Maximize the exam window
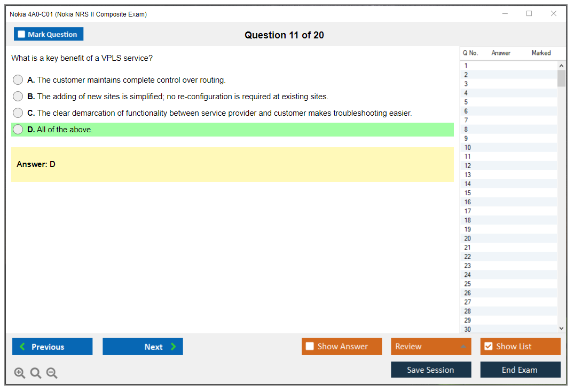 pyautogui.click(x=529, y=14)
